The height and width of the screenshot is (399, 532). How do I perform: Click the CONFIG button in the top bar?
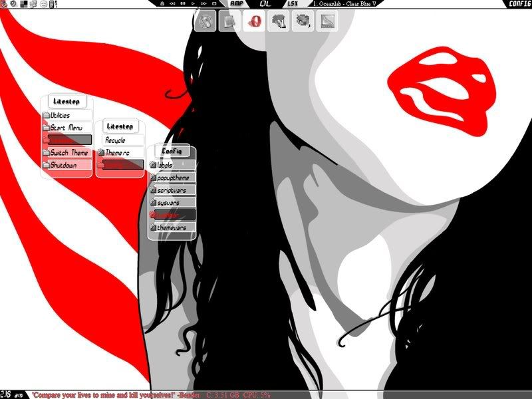[520, 4]
